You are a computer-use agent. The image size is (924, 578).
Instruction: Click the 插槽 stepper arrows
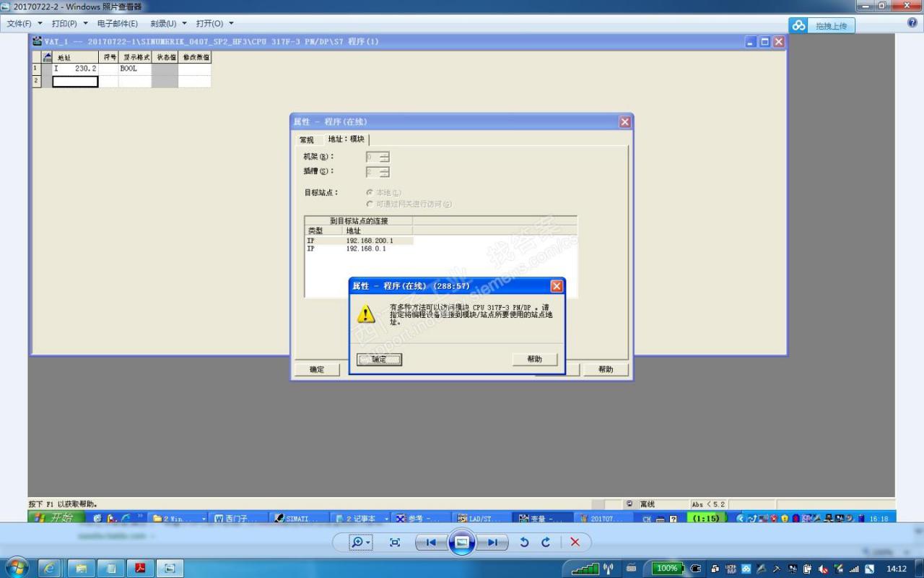coord(385,172)
